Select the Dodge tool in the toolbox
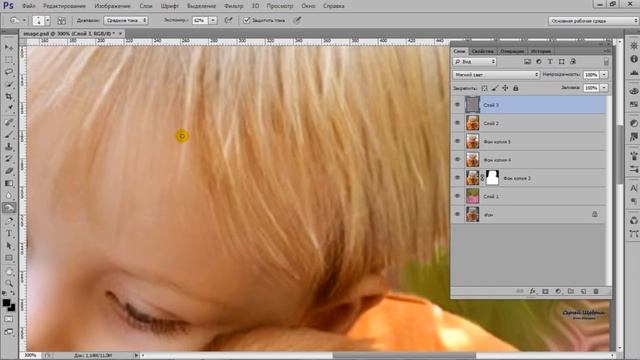This screenshot has height=360, width=640. [9, 208]
